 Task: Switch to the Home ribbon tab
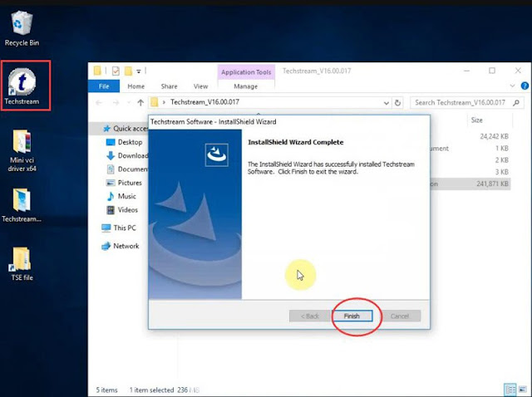pos(136,86)
